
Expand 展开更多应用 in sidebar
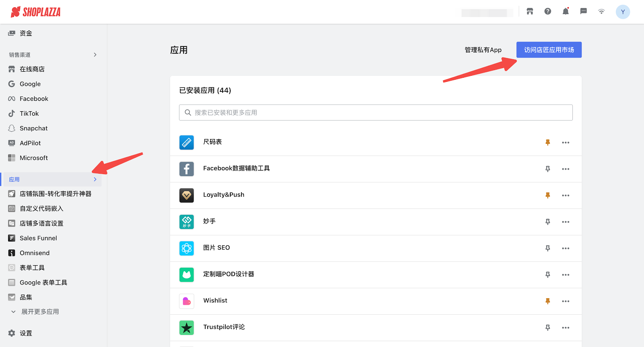(x=39, y=312)
